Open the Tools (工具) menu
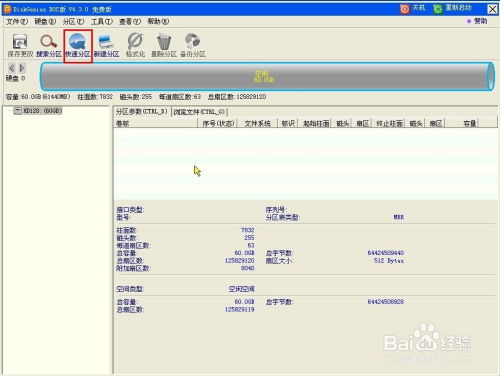500x376 pixels. (x=102, y=21)
